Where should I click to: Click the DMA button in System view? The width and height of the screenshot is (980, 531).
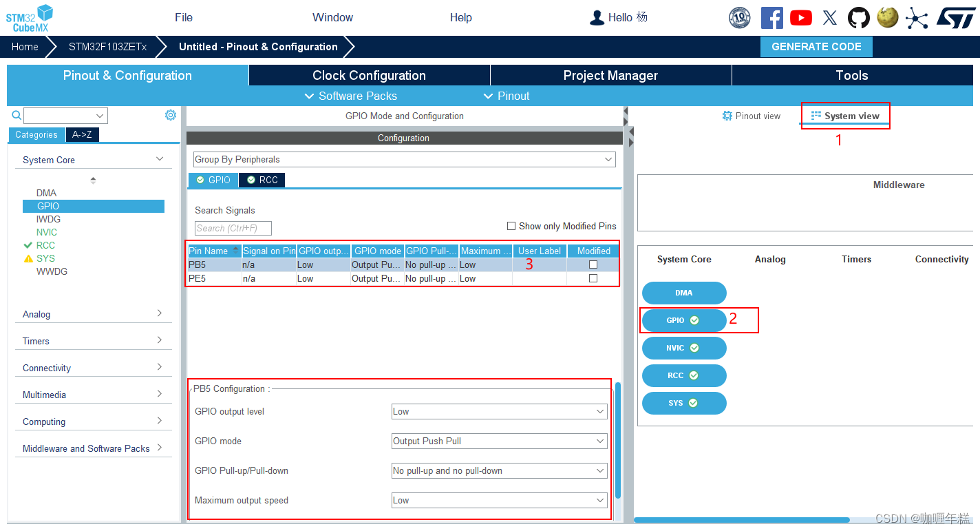point(684,293)
